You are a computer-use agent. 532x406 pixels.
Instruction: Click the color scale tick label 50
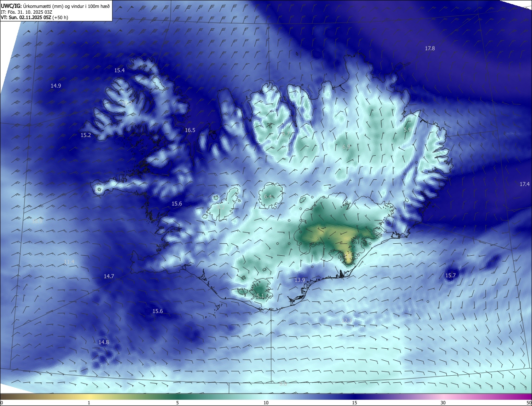pyautogui.click(x=529, y=403)
